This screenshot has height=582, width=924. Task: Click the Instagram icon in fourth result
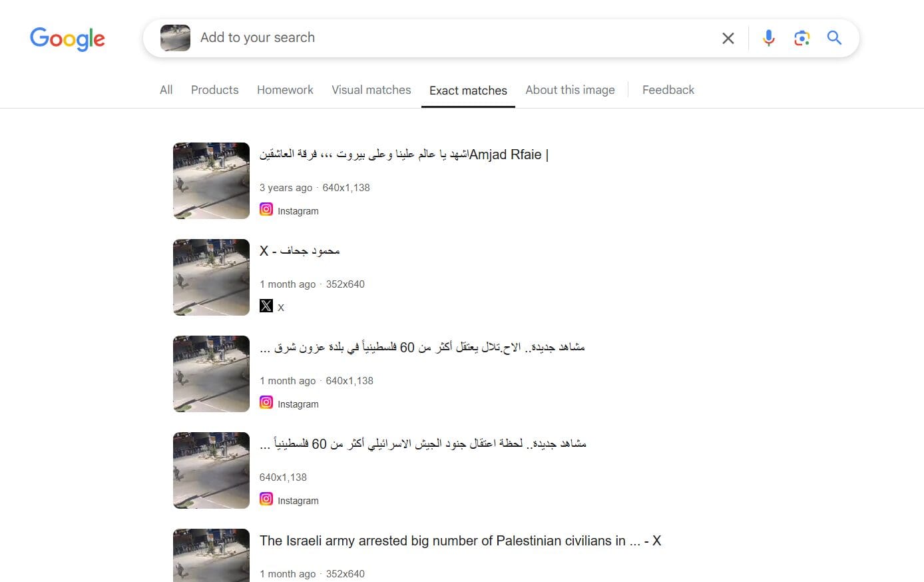coord(266,499)
